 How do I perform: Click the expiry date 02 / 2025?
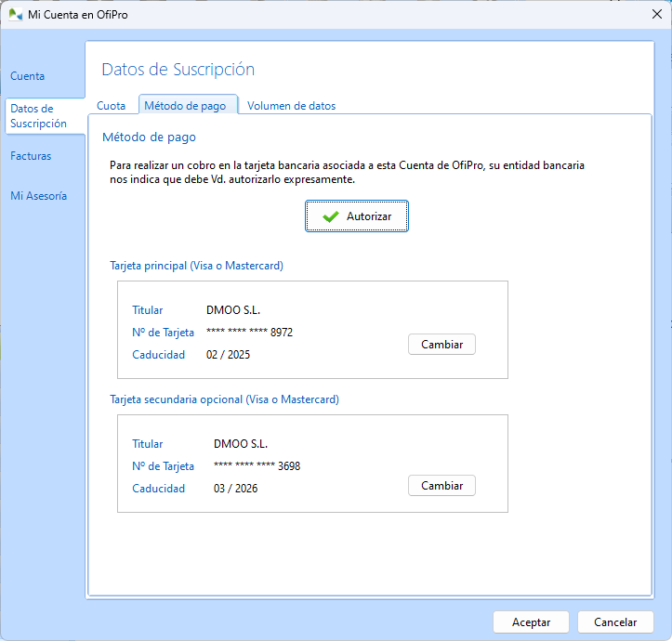[228, 355]
